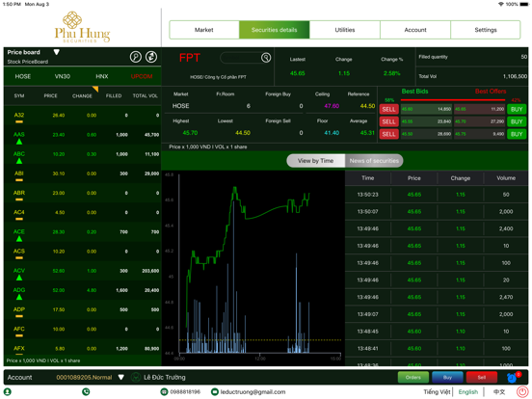Screen dimensions: 532x399
Task: Tap the orange sort marker above CHANGE column
Action: click(95, 89)
